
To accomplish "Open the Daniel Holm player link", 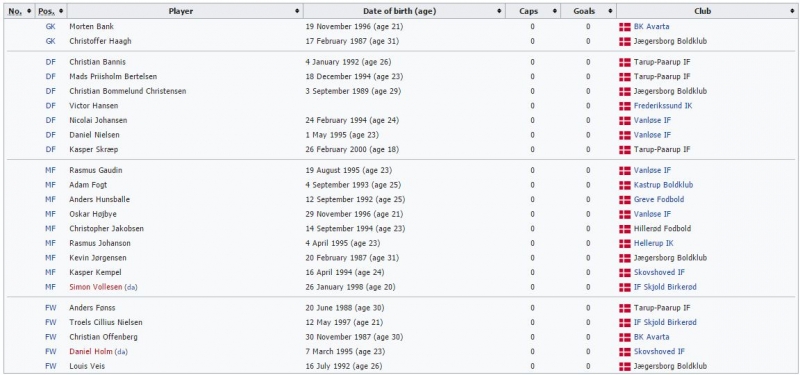I will 91,352.
